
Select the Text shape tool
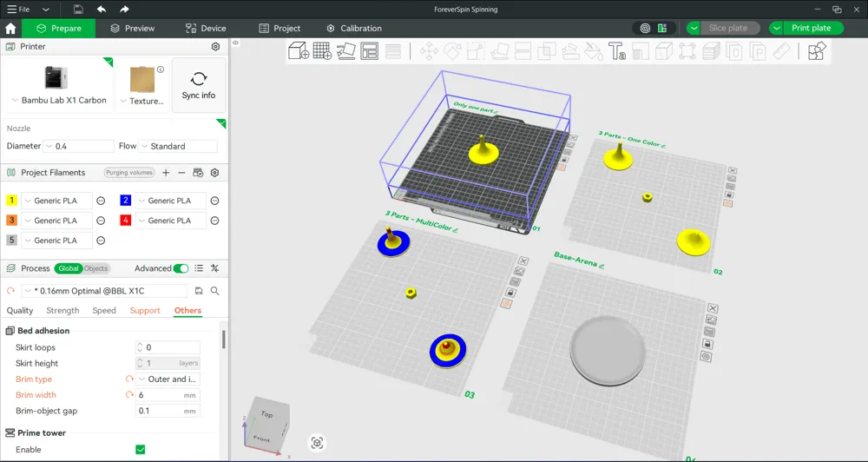(x=616, y=51)
